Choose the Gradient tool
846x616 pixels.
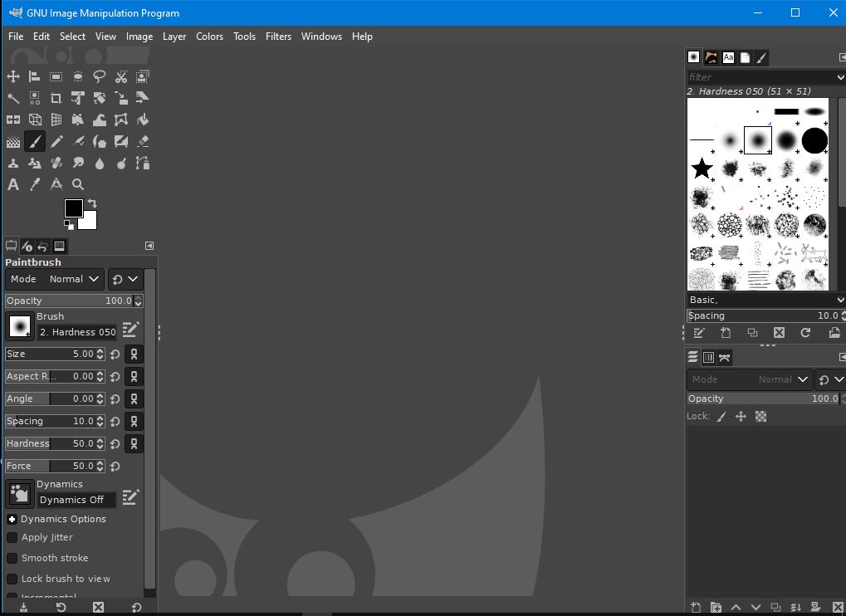(13, 141)
